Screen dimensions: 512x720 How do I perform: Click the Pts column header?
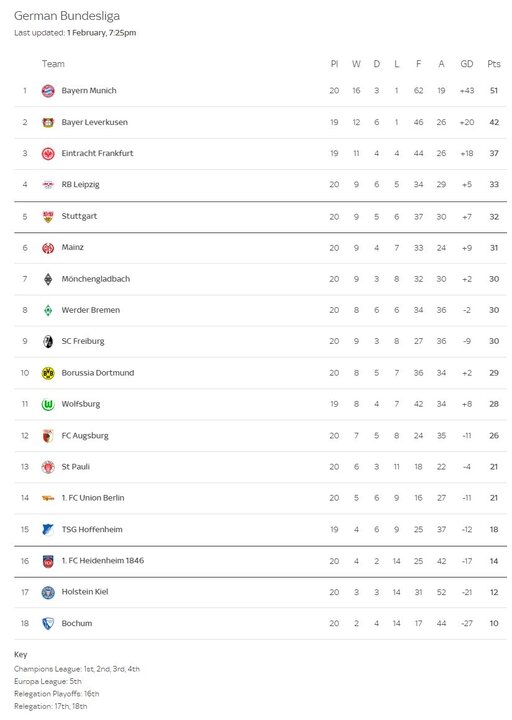494,64
